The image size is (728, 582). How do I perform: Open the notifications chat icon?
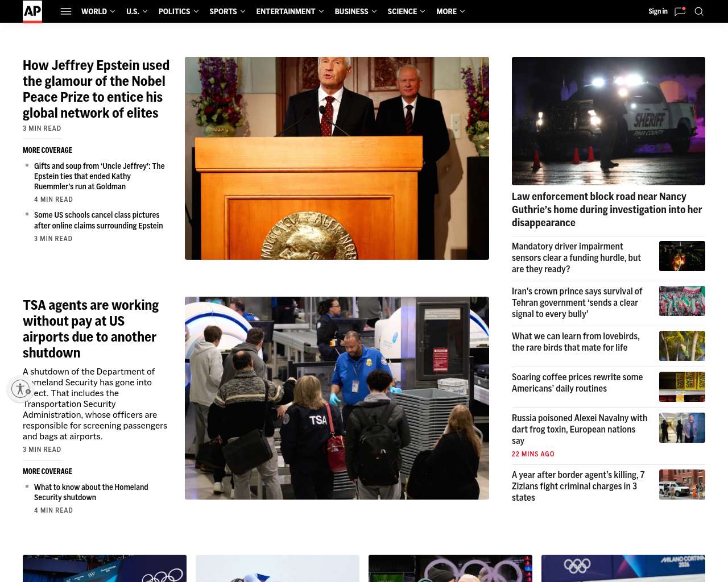click(680, 11)
